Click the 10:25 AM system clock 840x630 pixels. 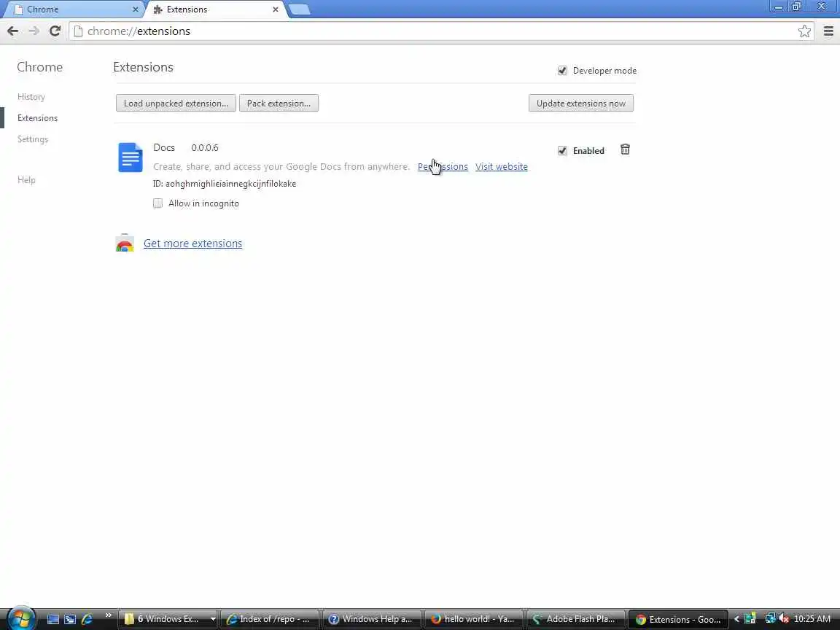pyautogui.click(x=812, y=619)
